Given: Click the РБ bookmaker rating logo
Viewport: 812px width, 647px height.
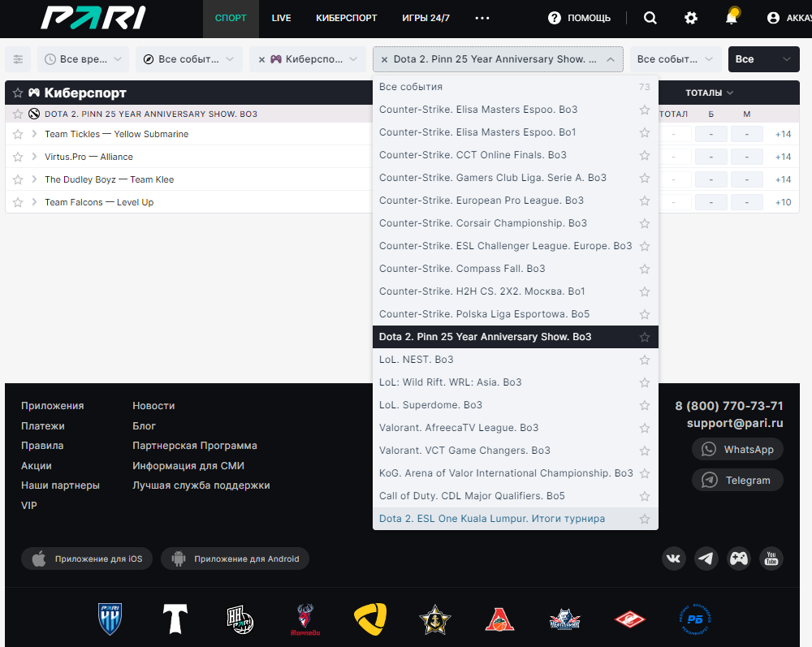Looking at the screenshot, I should point(695,619).
